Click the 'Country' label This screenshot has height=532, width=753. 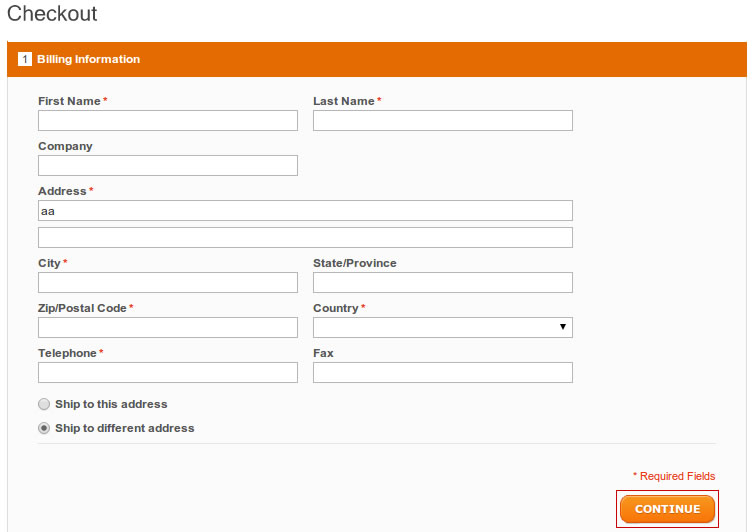336,308
